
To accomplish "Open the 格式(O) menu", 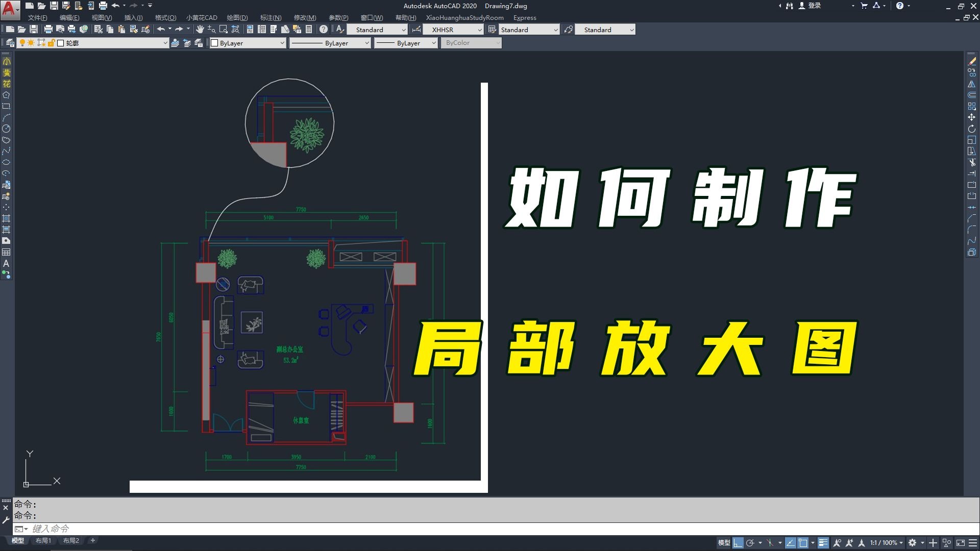I will pos(165,17).
